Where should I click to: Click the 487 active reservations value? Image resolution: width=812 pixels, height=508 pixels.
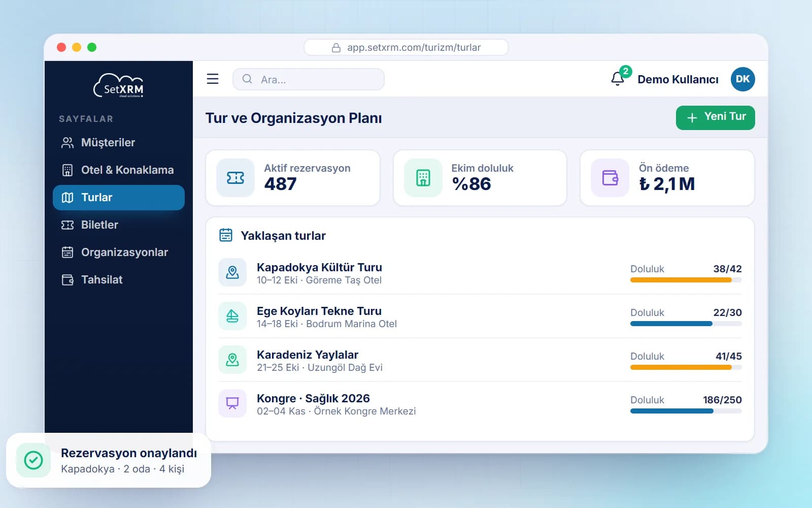[x=280, y=184]
